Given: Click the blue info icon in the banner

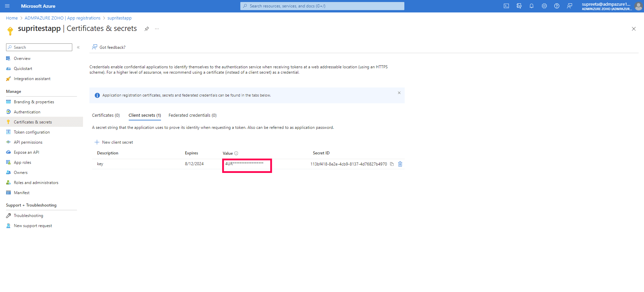Looking at the screenshot, I should [97, 96].
